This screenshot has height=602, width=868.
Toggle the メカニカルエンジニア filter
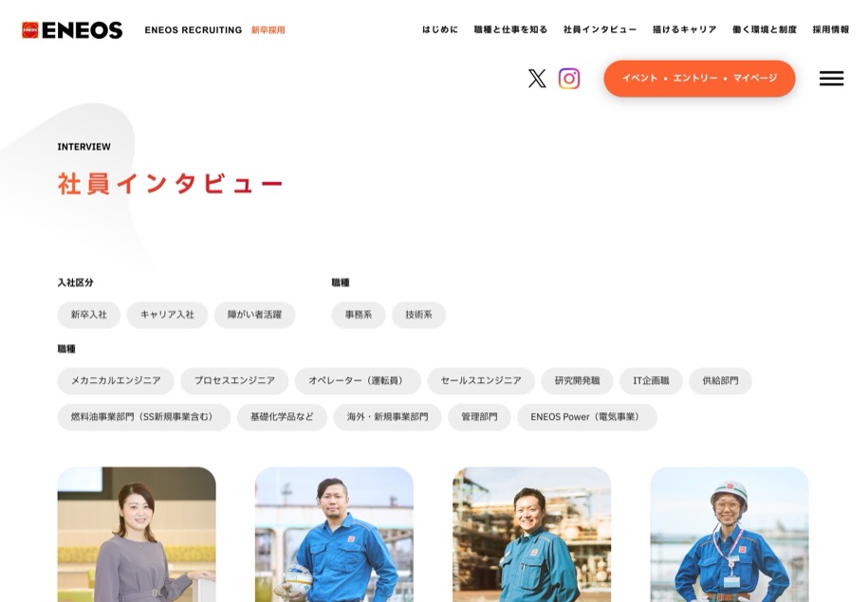pos(116,381)
